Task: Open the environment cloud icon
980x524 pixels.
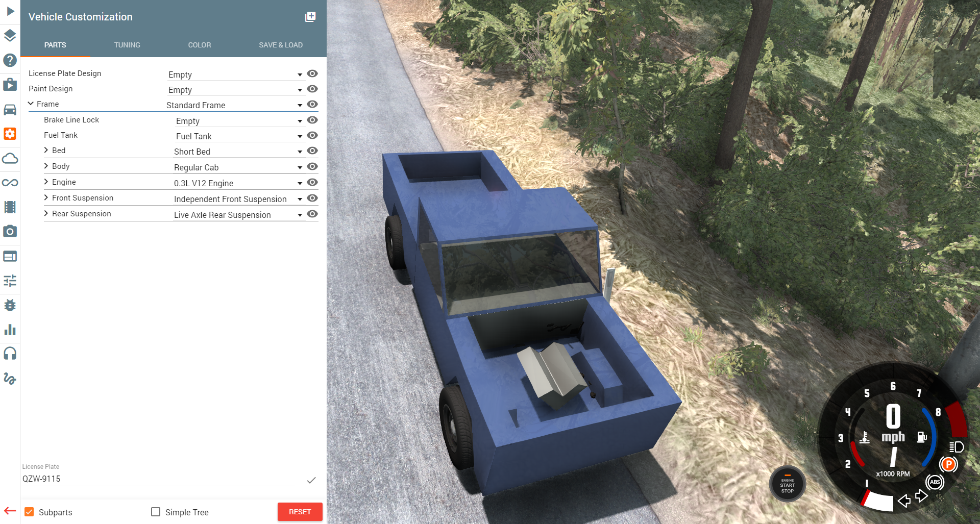Action: coord(10,158)
